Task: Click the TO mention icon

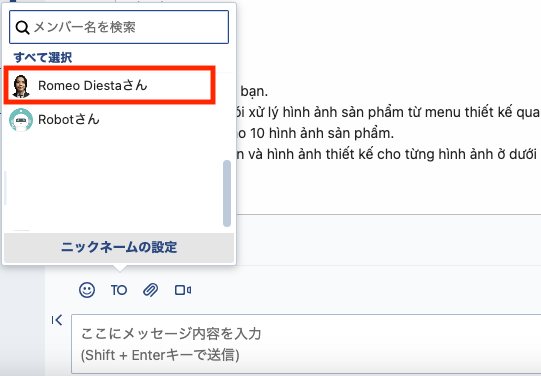Action: click(119, 290)
